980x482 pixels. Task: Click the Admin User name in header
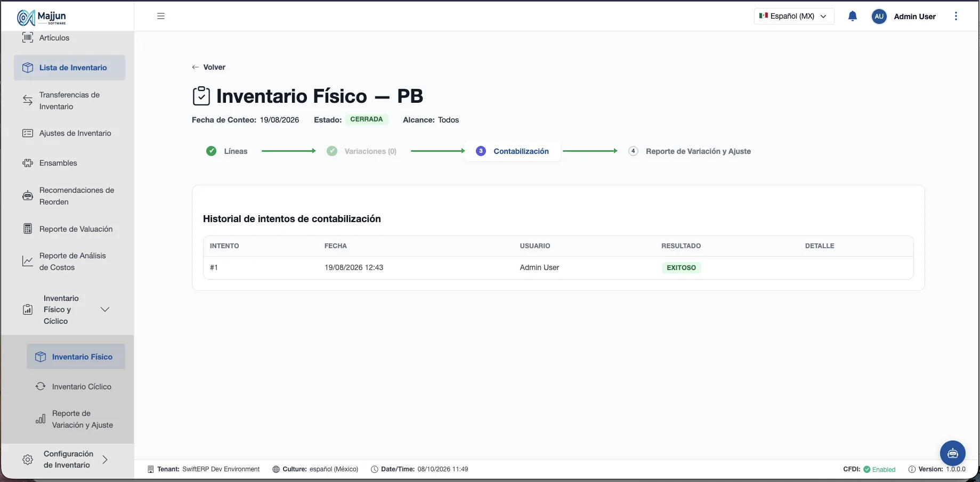[914, 17]
